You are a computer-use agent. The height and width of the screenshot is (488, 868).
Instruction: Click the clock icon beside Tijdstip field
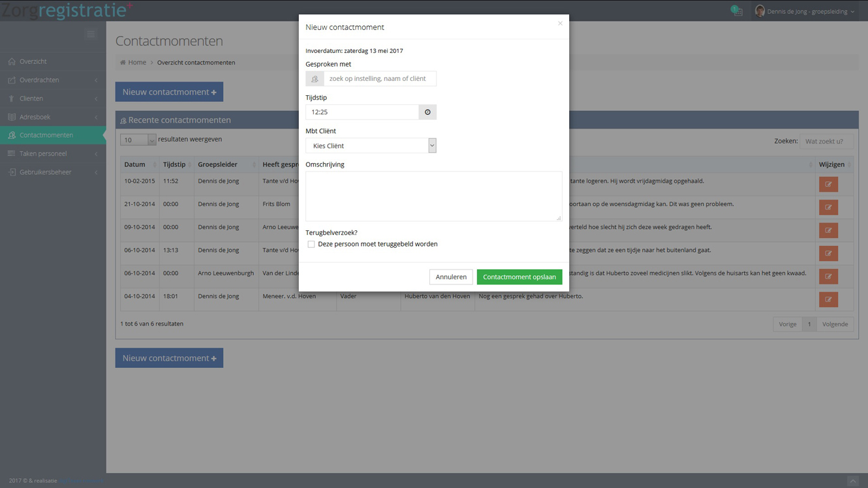(427, 112)
